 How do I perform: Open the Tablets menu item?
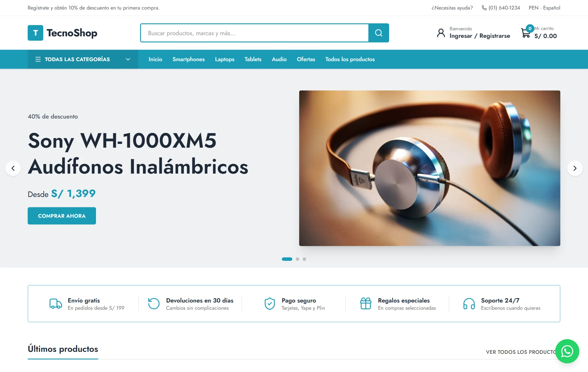click(x=253, y=59)
